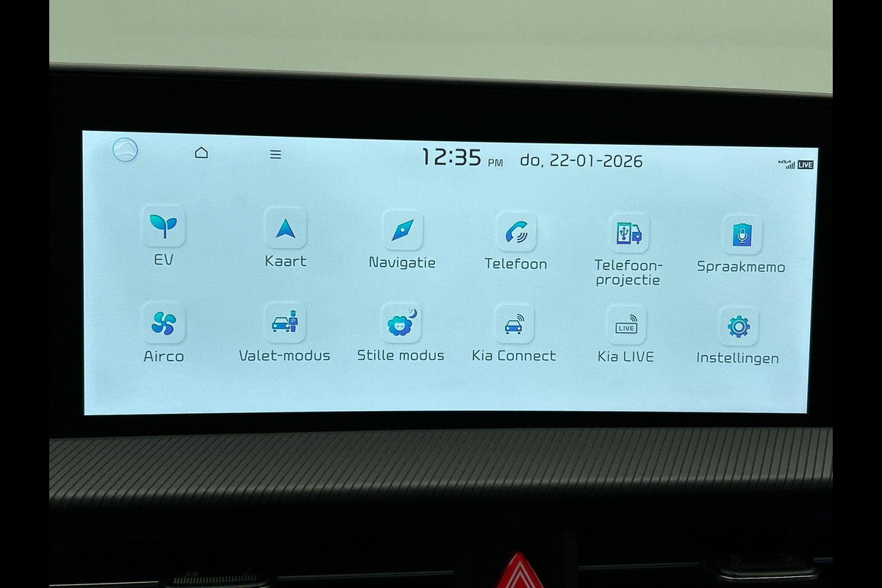Open the Airco climate fan app

pyautogui.click(x=163, y=323)
